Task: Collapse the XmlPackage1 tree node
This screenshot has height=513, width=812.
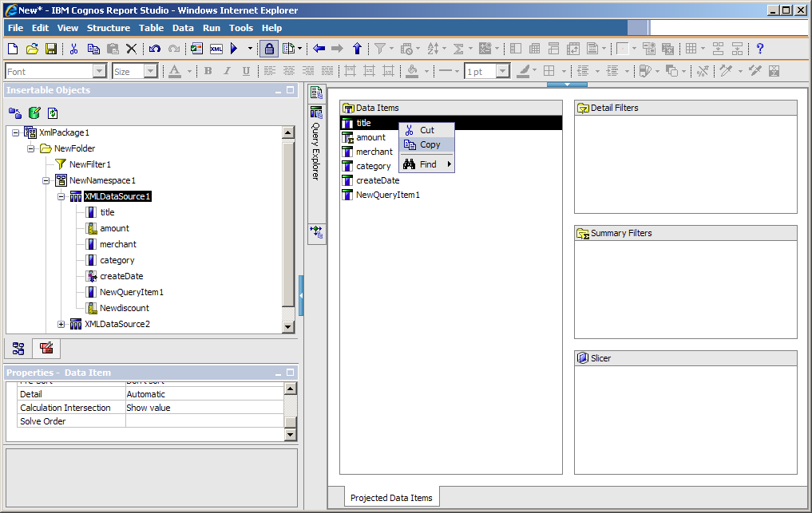Action: (x=16, y=133)
